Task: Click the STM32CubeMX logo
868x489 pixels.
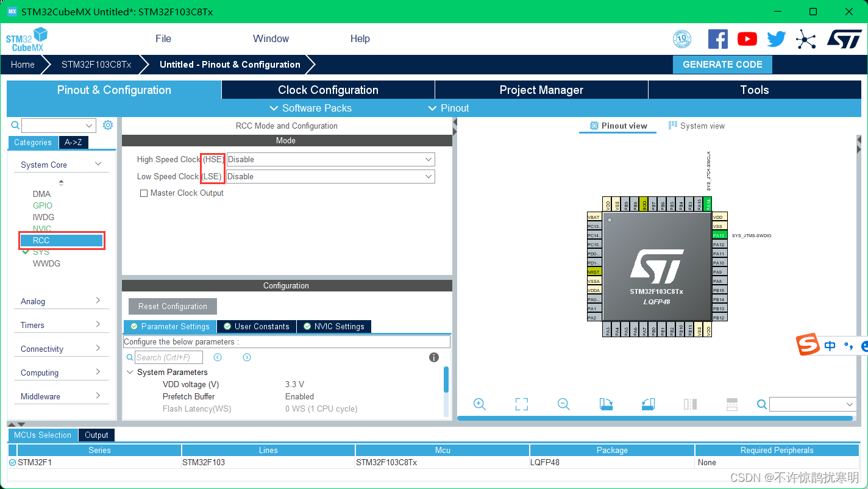Action: point(26,39)
